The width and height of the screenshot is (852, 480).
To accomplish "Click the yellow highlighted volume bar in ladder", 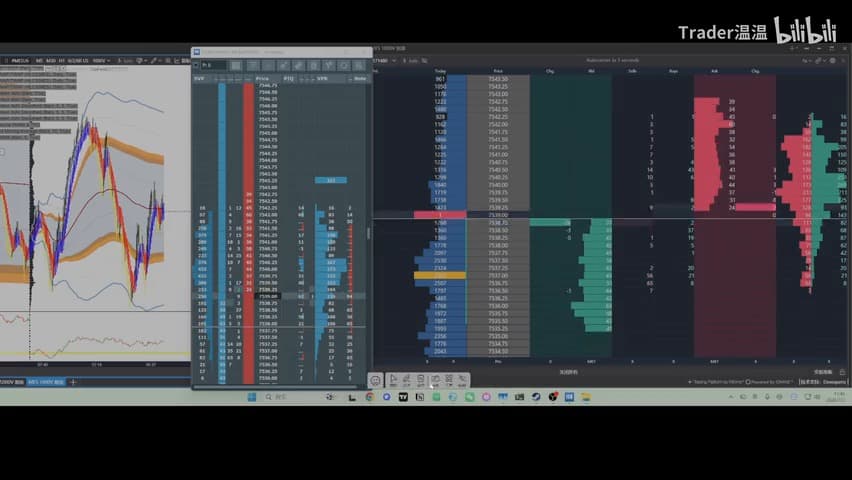I will 440,276.
